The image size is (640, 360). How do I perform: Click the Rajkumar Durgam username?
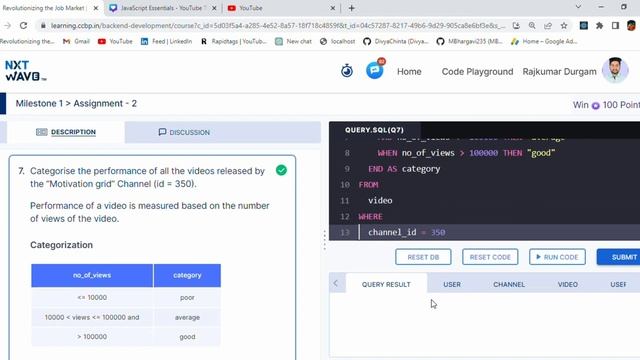[x=559, y=71]
